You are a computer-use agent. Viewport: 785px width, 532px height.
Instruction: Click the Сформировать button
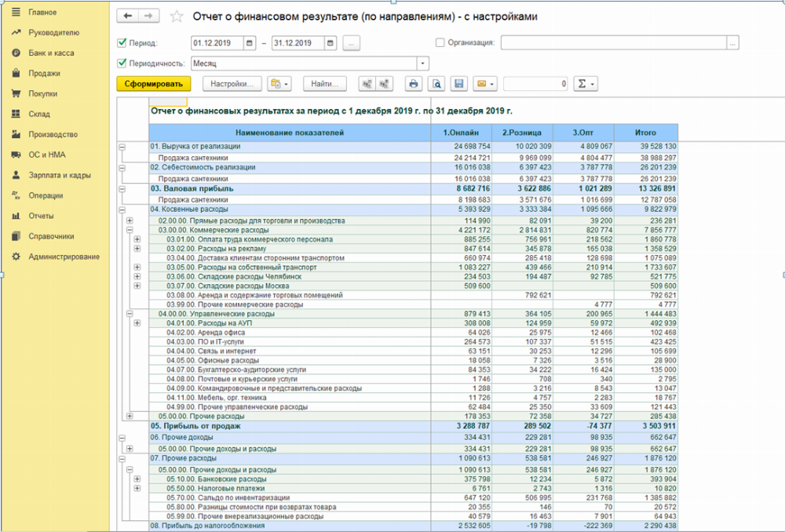click(x=153, y=83)
